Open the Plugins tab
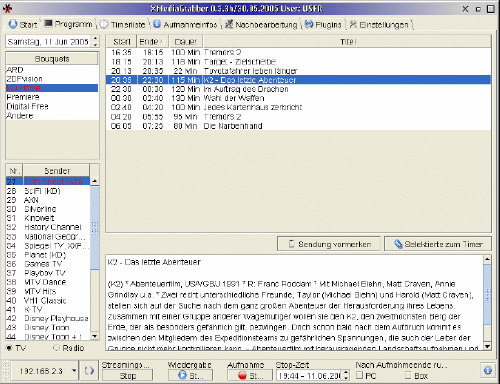Viewport: 500px width, 384px height. coord(323,25)
